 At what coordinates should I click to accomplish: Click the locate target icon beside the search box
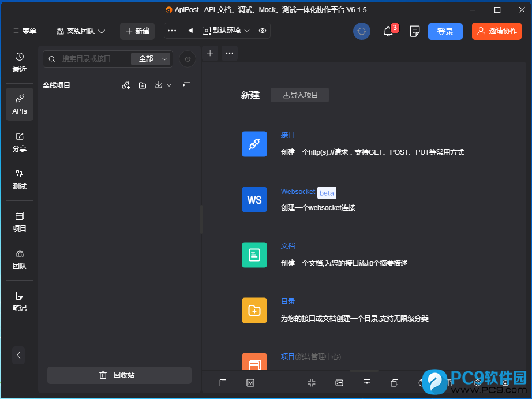point(188,59)
